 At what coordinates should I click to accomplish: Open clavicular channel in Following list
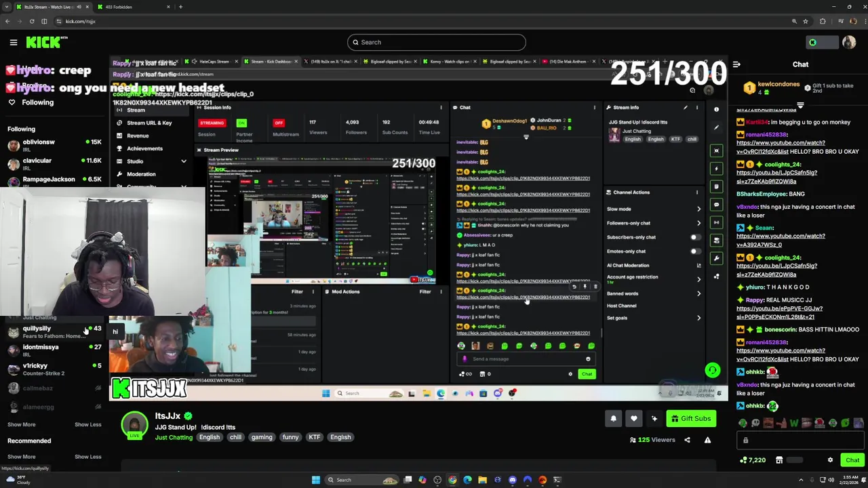coord(54,164)
